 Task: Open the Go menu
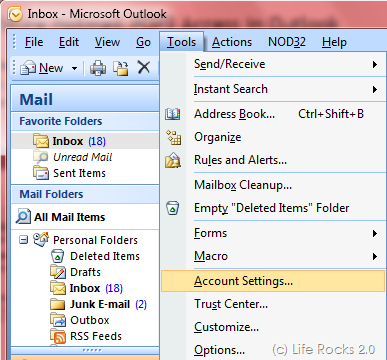[143, 42]
